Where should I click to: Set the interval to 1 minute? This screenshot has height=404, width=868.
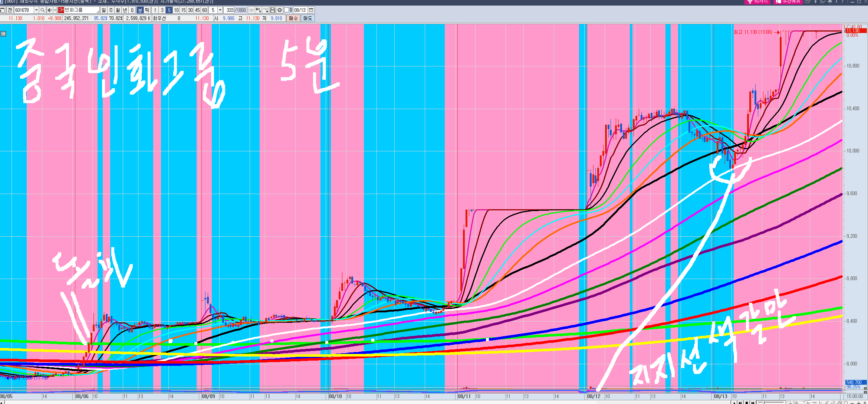(x=155, y=10)
